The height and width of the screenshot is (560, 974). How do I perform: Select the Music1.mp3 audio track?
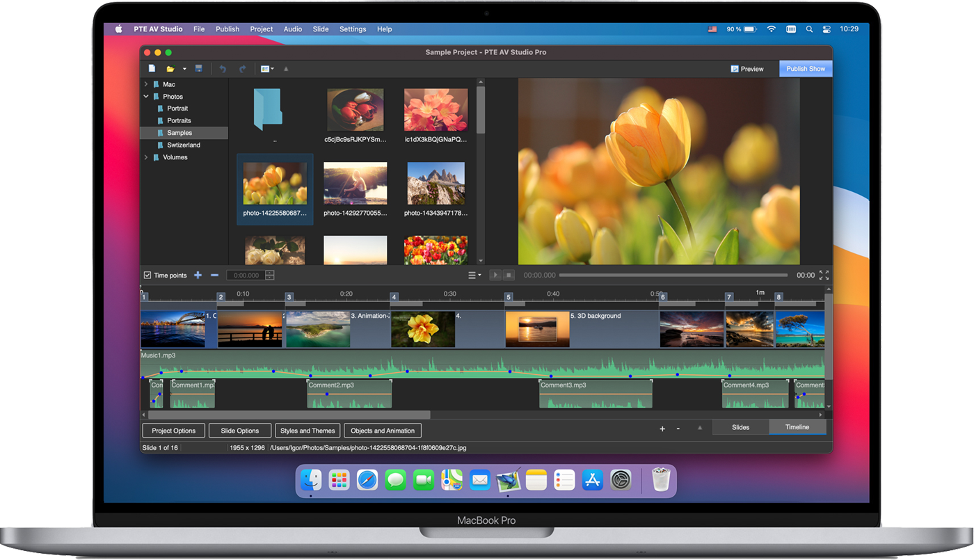tap(482, 364)
